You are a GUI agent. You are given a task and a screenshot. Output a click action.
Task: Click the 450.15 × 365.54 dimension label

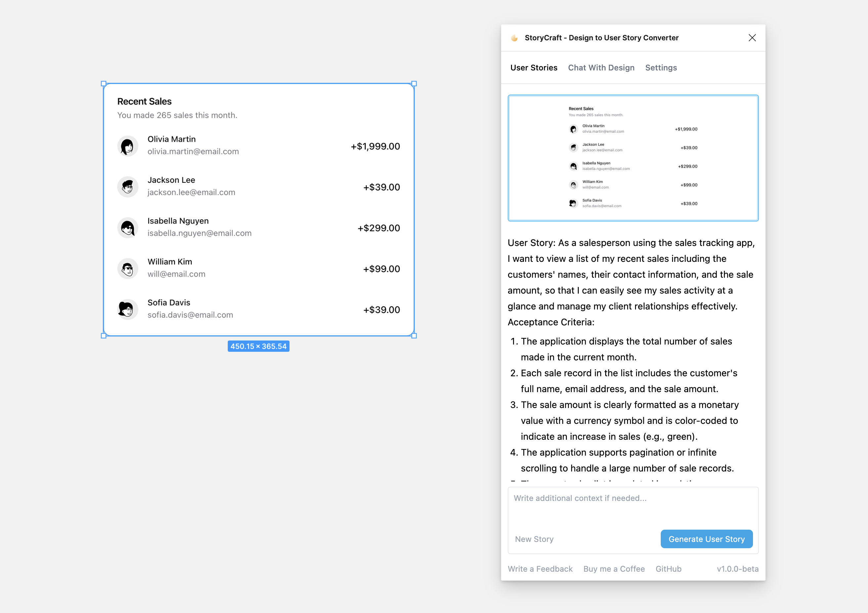(258, 346)
